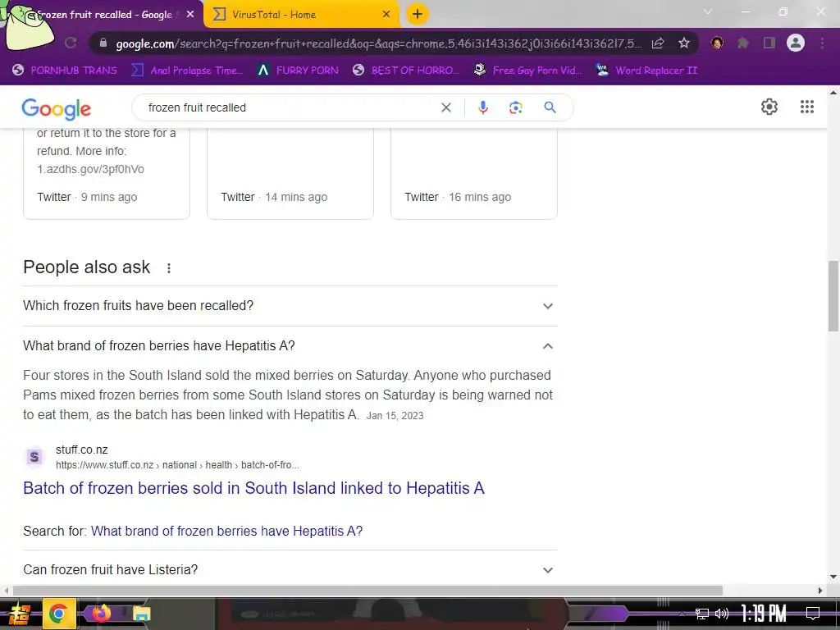Click the stuff.co.nz favicon

pos(34,457)
